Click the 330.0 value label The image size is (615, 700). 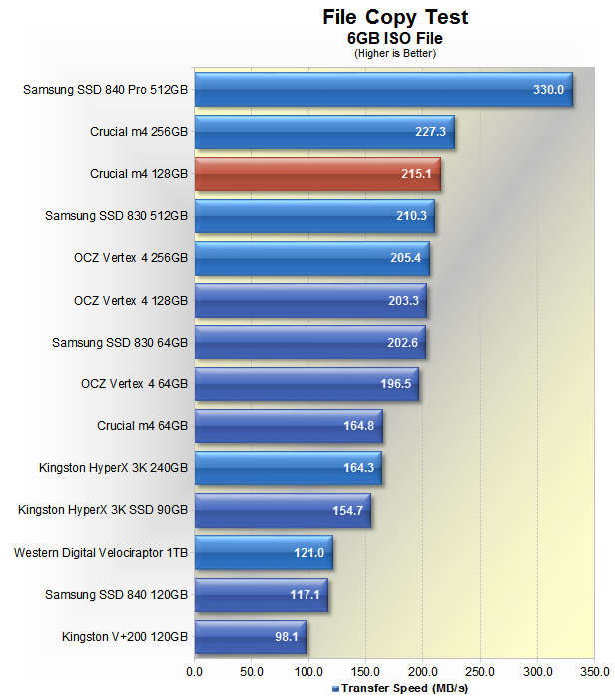[x=548, y=90]
